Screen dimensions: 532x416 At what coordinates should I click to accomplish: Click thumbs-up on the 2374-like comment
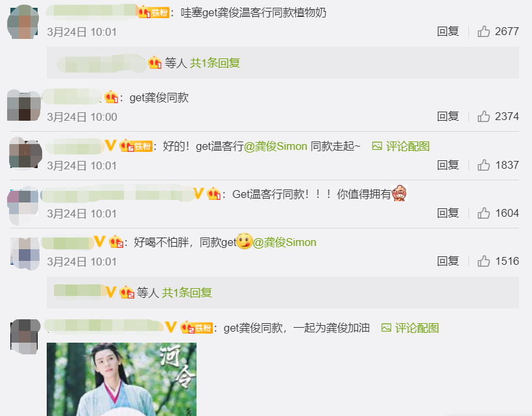(x=484, y=116)
